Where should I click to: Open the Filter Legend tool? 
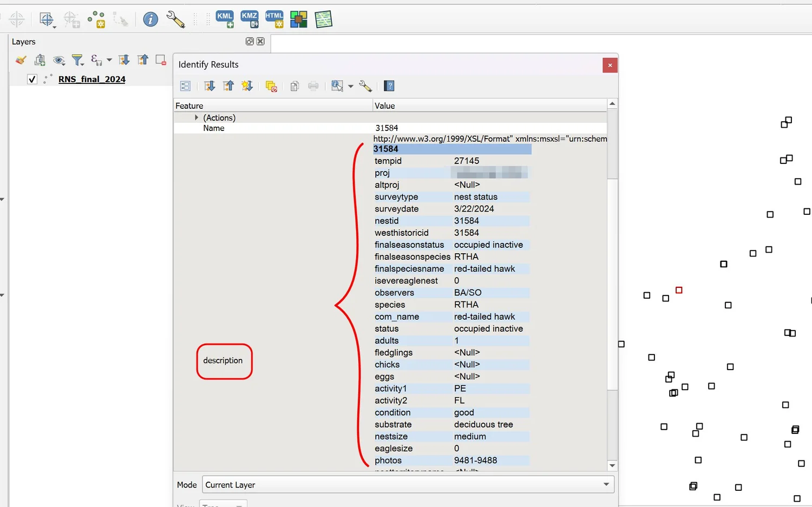pyautogui.click(x=77, y=60)
